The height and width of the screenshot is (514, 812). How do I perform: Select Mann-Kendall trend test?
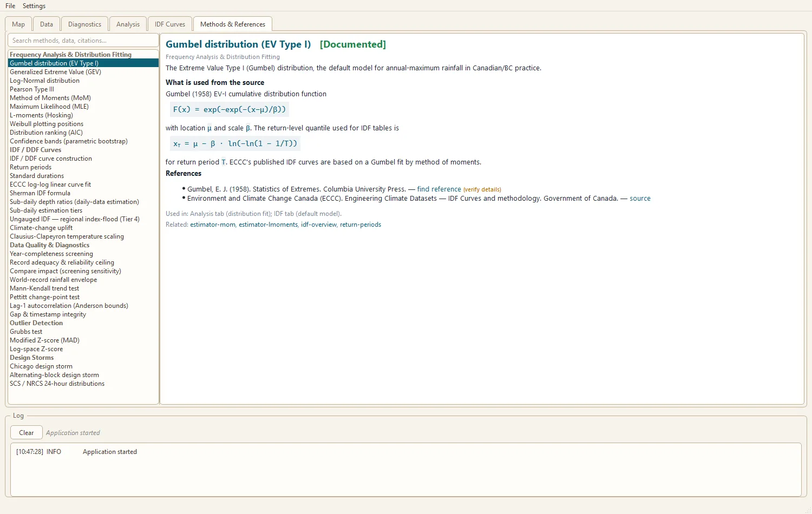[83, 288]
